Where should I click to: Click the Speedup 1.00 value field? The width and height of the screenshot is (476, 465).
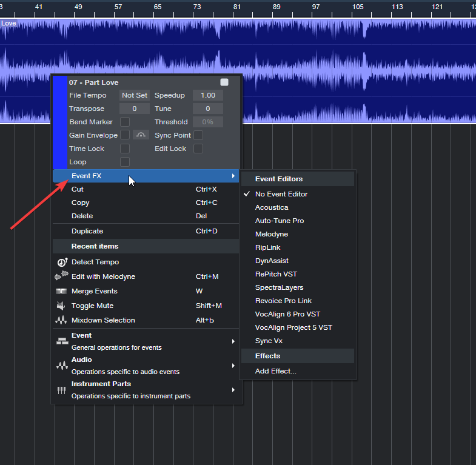point(208,95)
